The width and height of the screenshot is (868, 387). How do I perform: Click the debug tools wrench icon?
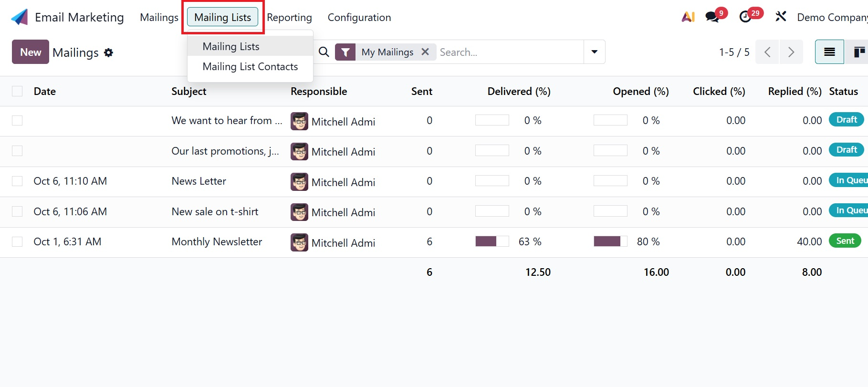(781, 17)
